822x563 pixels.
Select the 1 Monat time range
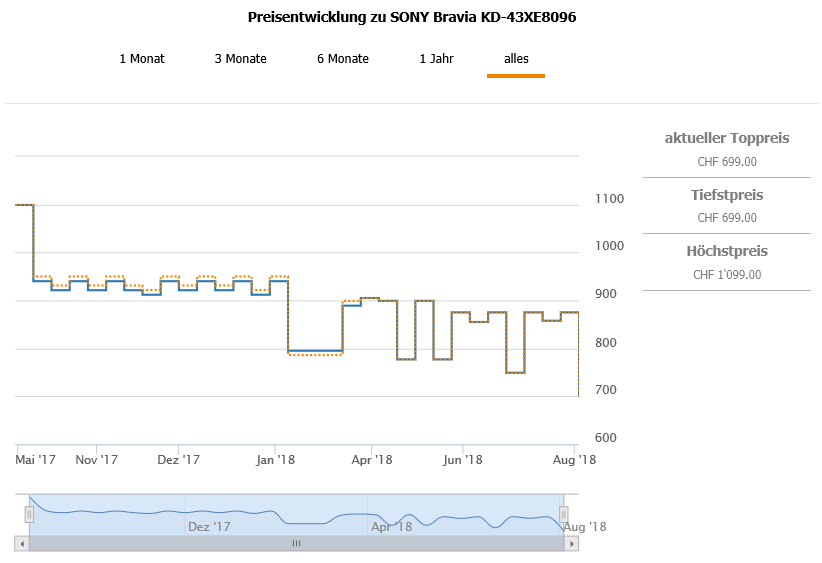(141, 59)
